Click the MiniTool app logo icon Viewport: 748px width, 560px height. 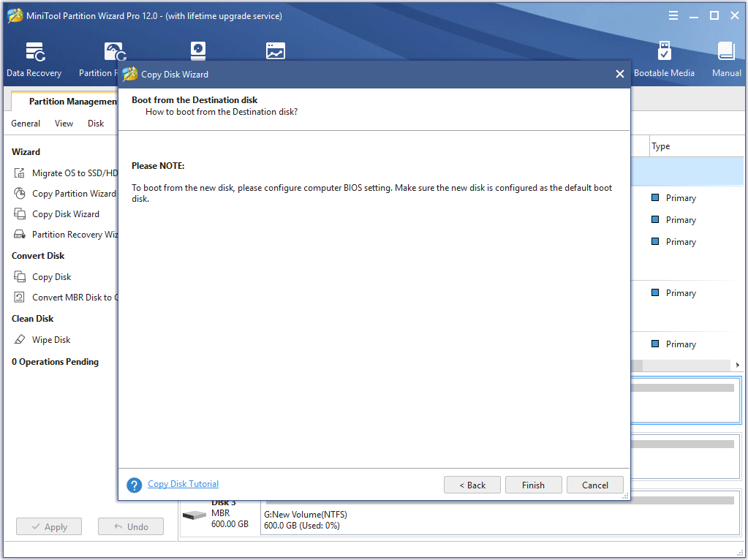pyautogui.click(x=15, y=15)
